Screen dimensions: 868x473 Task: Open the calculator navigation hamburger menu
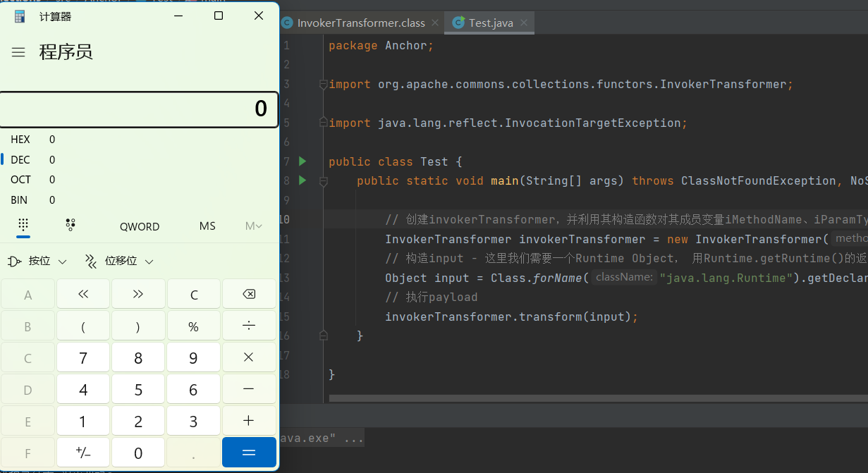(18, 52)
